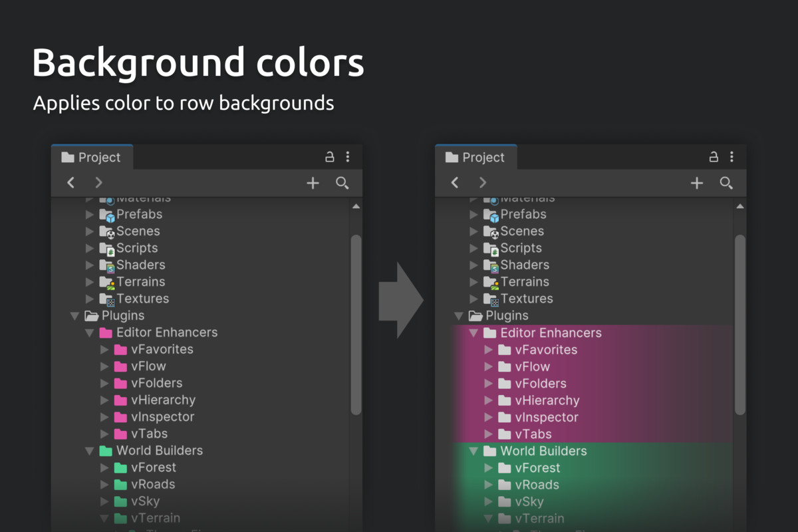Viewport: 798px width, 532px height.
Task: Open search in the left Project panel
Action: [x=342, y=184]
